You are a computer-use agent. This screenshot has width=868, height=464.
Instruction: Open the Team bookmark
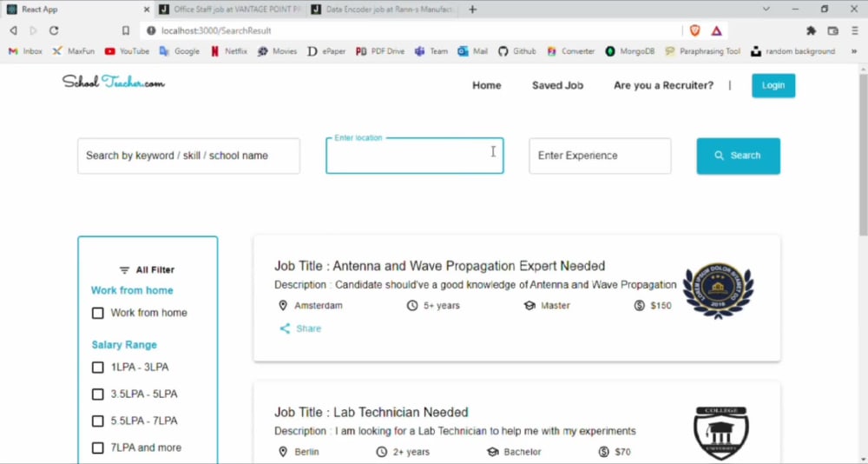tap(431, 51)
